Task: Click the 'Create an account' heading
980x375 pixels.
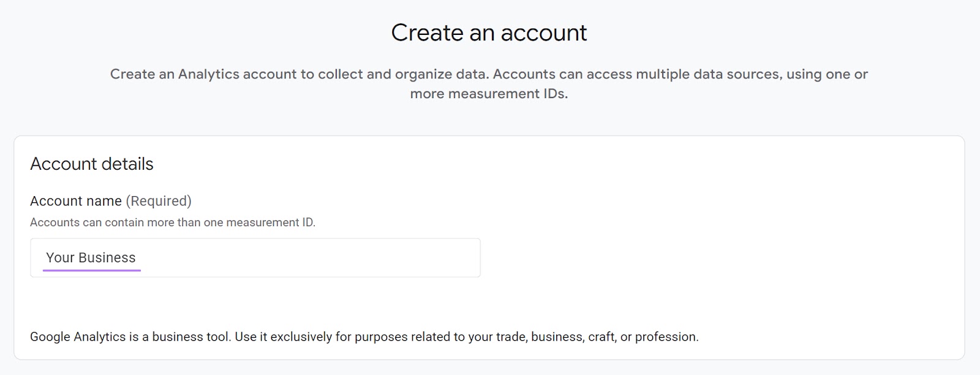Action: 489,32
